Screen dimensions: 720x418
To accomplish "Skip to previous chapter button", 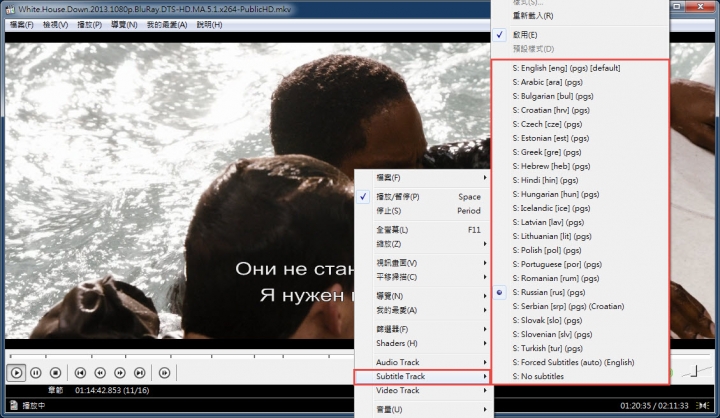I will [x=80, y=373].
